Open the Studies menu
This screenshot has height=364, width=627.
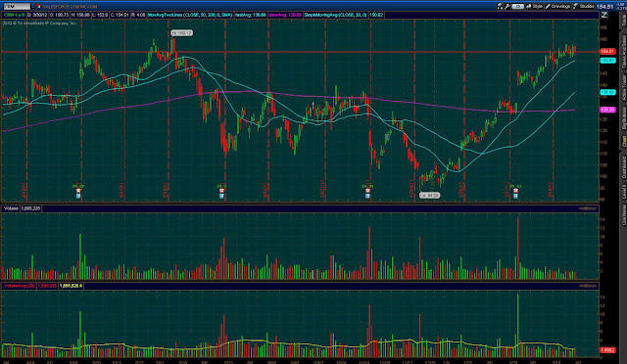click(x=584, y=7)
